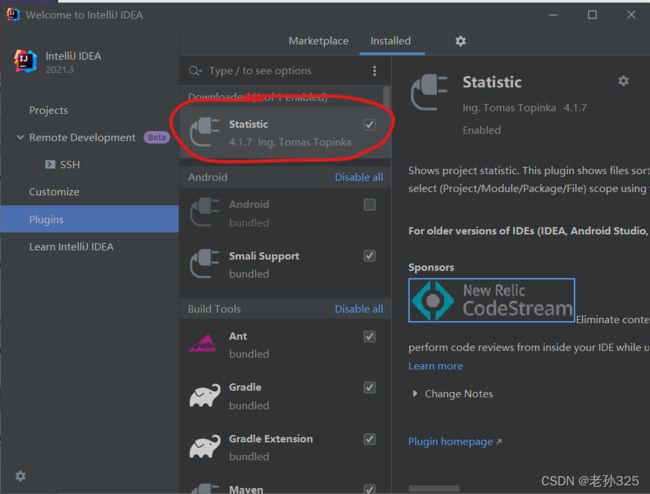Click the search magnifier icon
Image resolution: width=650 pixels, height=494 pixels.
tap(195, 71)
